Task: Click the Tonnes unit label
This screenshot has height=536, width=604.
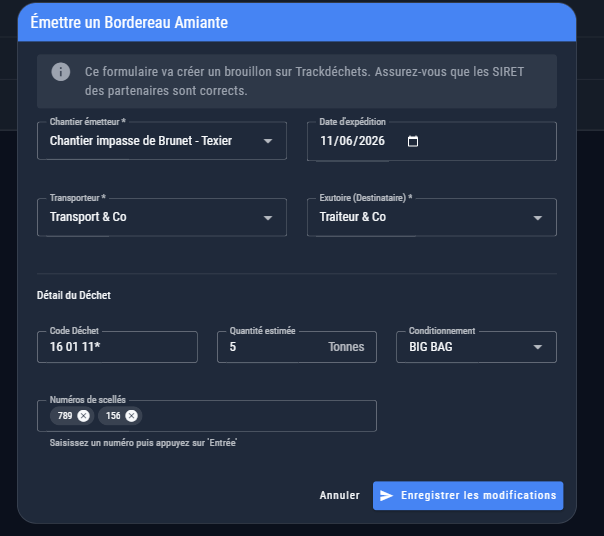Action: coord(346,347)
